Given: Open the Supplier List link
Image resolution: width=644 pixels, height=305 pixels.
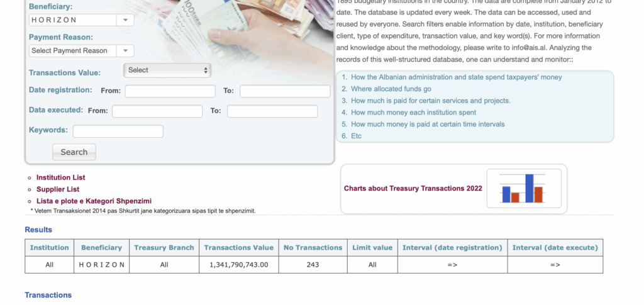Looking at the screenshot, I should (58, 189).
